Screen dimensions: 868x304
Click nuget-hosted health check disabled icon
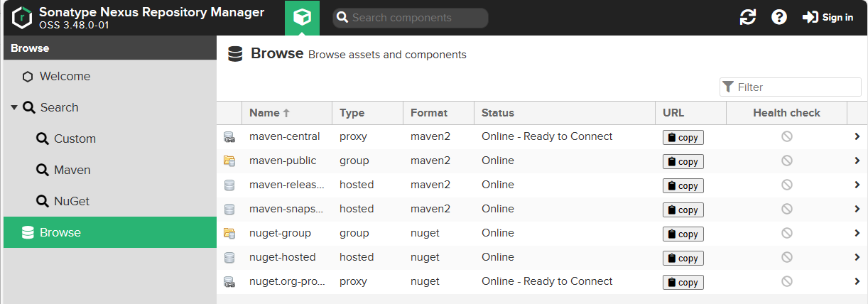pos(786,257)
